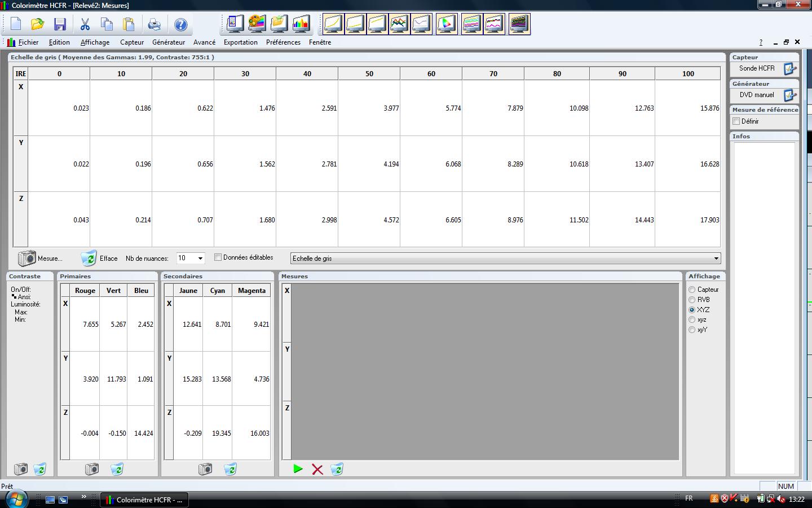Click the 13:22 system clock
The width and height of the screenshot is (812, 508).
797,500
